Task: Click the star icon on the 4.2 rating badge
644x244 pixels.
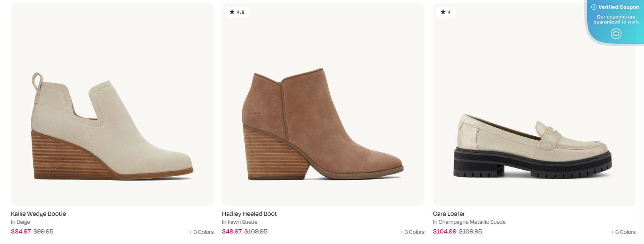Action: (x=232, y=12)
